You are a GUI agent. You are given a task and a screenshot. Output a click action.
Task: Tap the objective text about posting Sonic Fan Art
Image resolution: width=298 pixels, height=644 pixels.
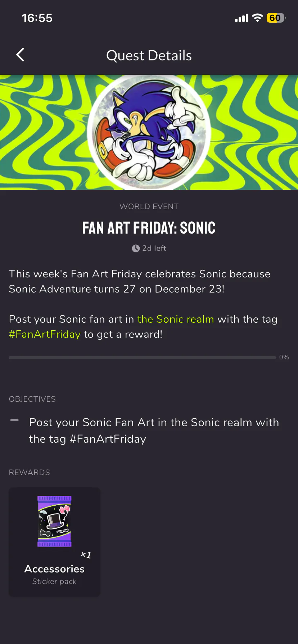154,431
